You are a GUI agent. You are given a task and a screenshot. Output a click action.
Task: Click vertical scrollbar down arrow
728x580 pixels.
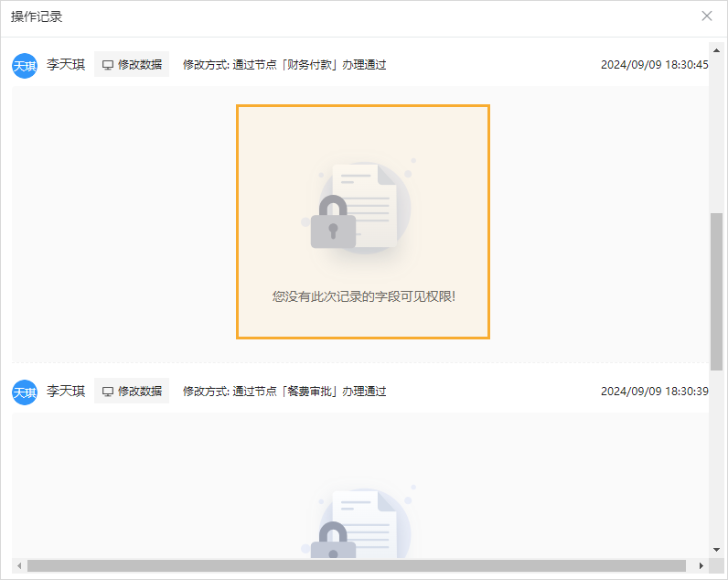click(x=716, y=549)
